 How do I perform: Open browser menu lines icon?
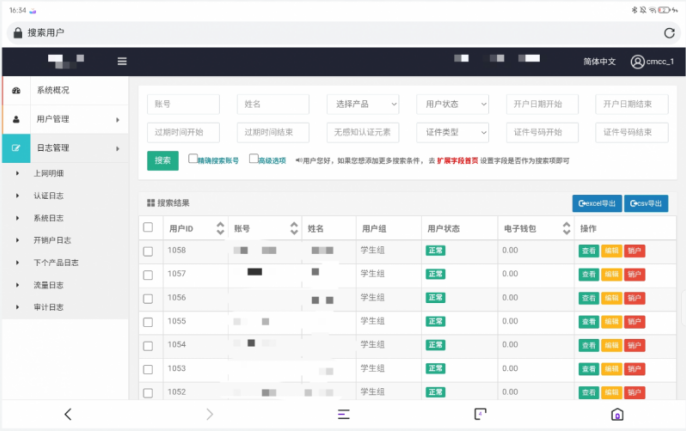coord(343,414)
